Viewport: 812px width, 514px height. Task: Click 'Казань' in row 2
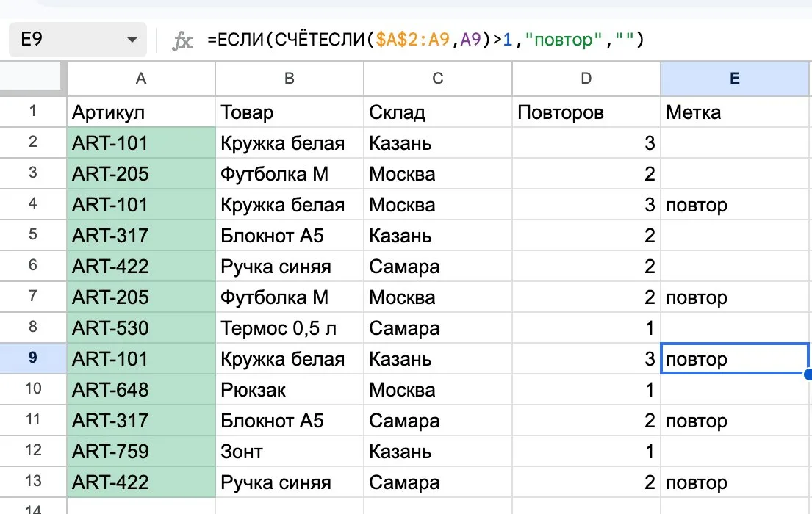[438, 142]
